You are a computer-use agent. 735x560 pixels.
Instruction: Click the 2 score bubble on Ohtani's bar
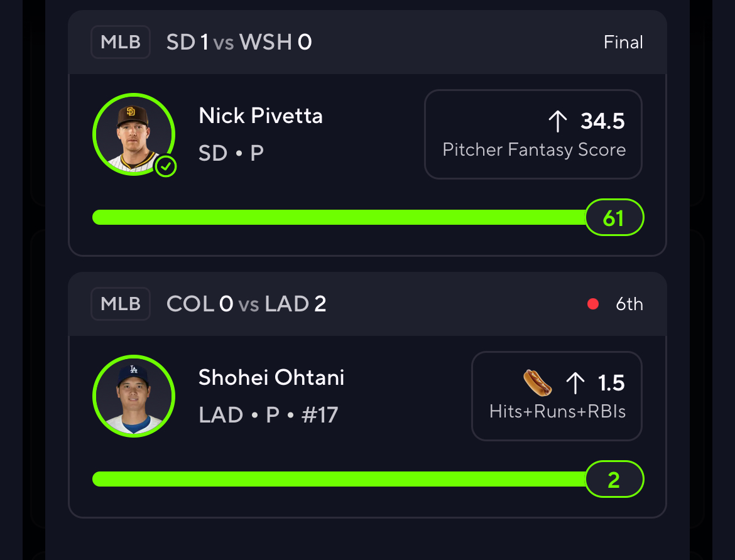pos(614,480)
